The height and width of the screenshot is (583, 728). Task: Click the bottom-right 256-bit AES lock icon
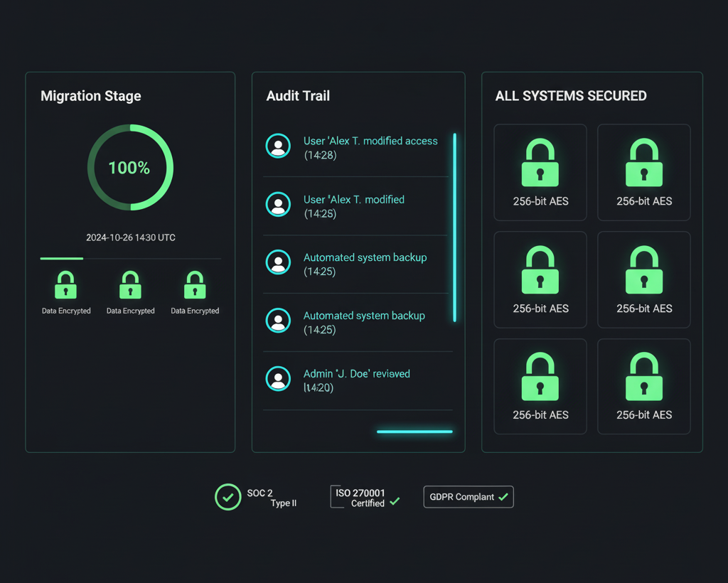[643, 376]
